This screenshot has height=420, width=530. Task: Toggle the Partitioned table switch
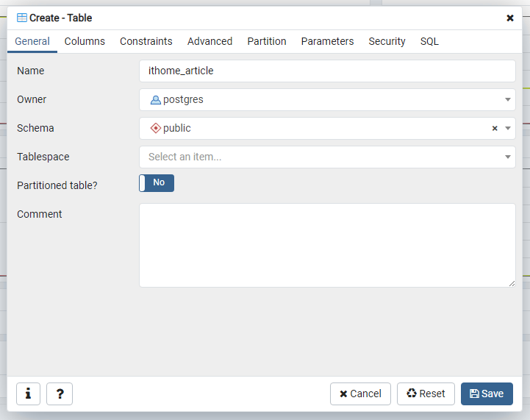157,183
